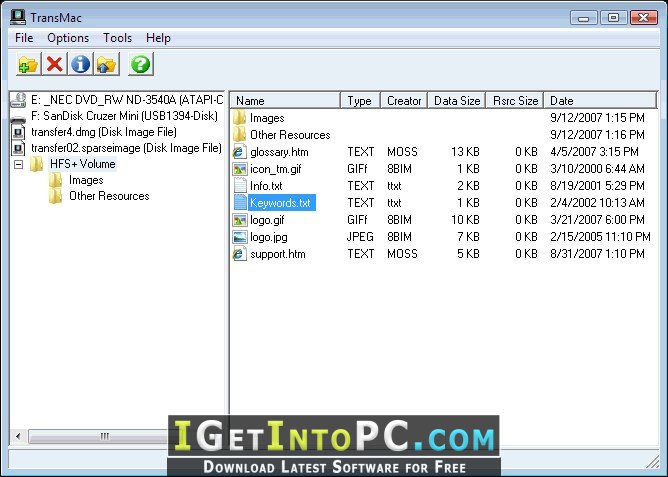This screenshot has width=668, height=477.
Task: Click the Keywords.txt document icon
Action: coord(241,203)
